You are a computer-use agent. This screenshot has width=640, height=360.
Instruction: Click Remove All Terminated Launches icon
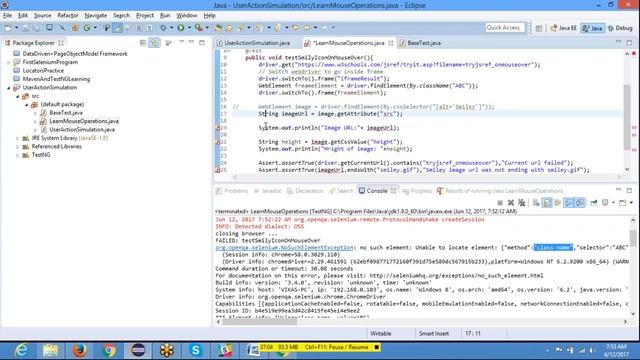pyautogui.click(x=522, y=203)
